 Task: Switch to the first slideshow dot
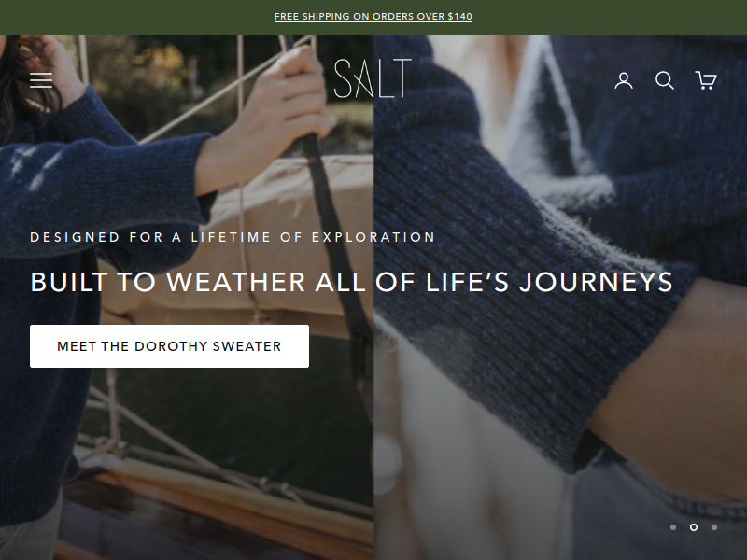coord(673,527)
